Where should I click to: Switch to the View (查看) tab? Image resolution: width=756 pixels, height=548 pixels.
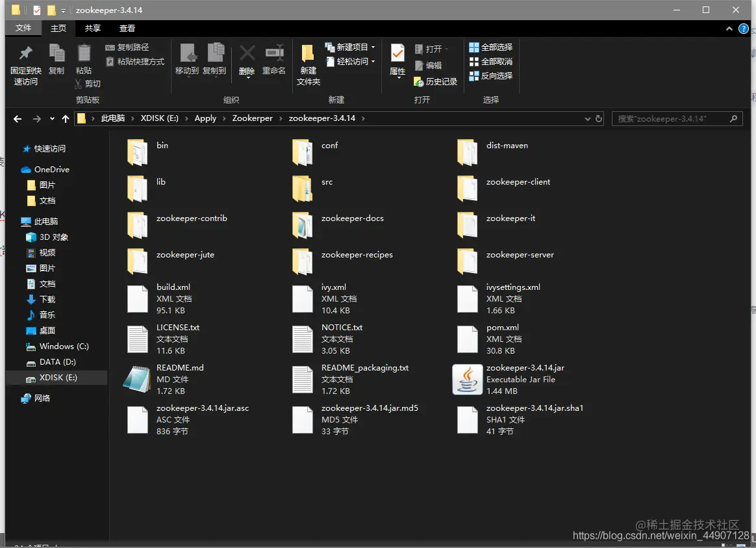127,29
